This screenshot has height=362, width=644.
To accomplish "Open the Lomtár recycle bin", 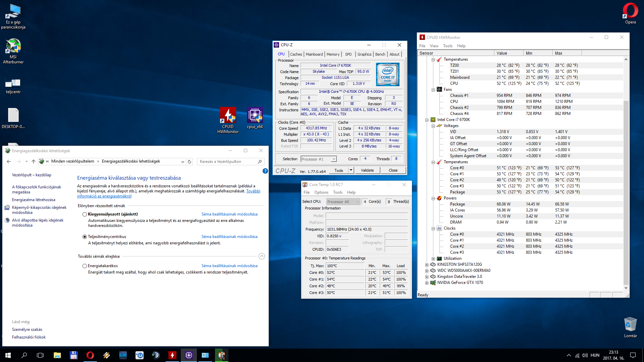I will pos(630,327).
